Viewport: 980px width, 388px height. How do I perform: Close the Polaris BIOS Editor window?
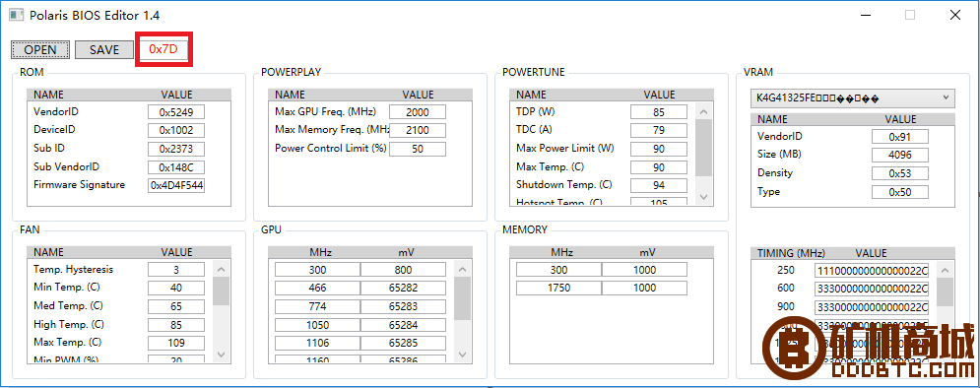click(x=955, y=15)
